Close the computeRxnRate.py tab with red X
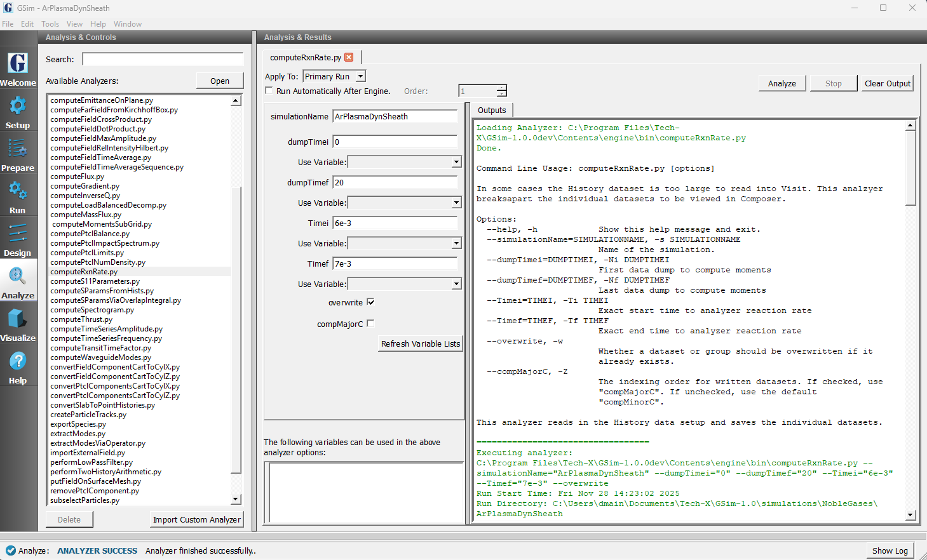The image size is (927, 560). pyautogui.click(x=349, y=57)
